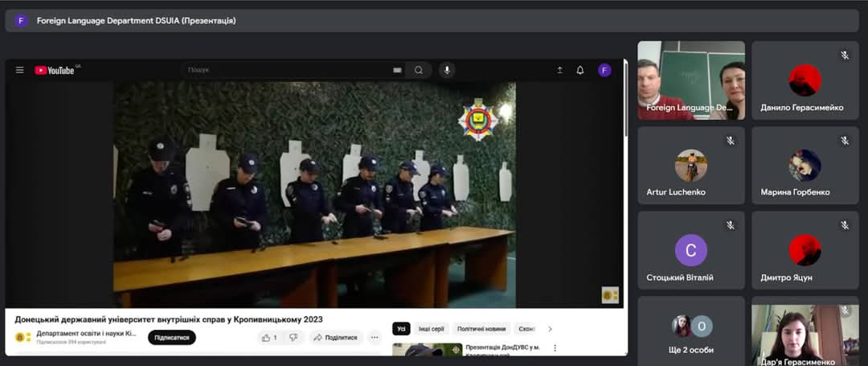Click the Foreign Language Department DSUIA presentation title

(x=136, y=21)
